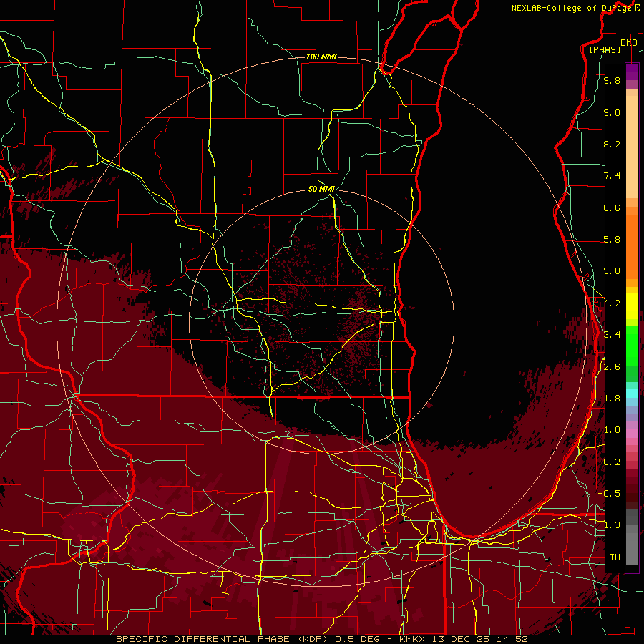Pick the bright green band on the color bar
This screenshot has width=644, height=644.
coord(632,345)
